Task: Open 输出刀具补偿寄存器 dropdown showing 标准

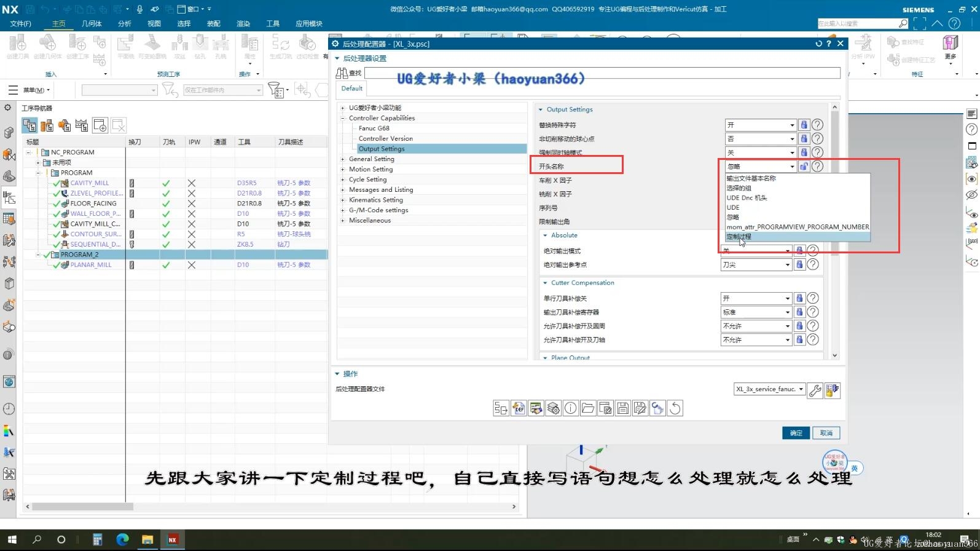Action: [x=756, y=312]
